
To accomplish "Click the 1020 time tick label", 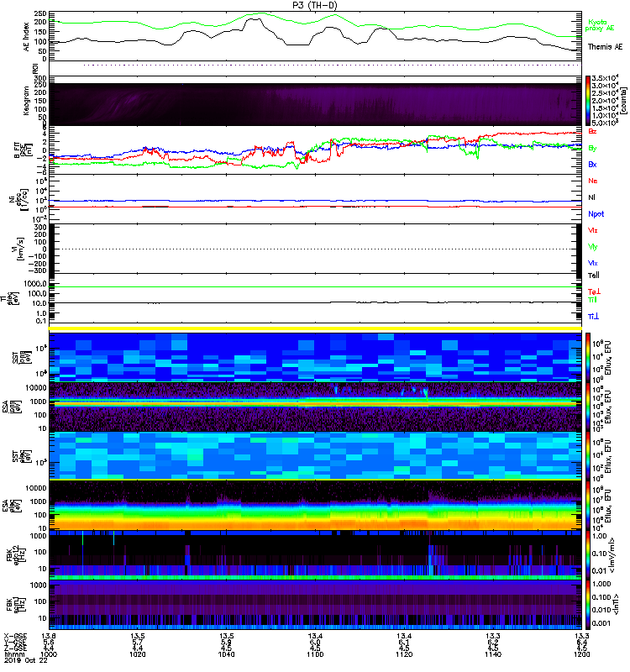I will click(x=138, y=654).
